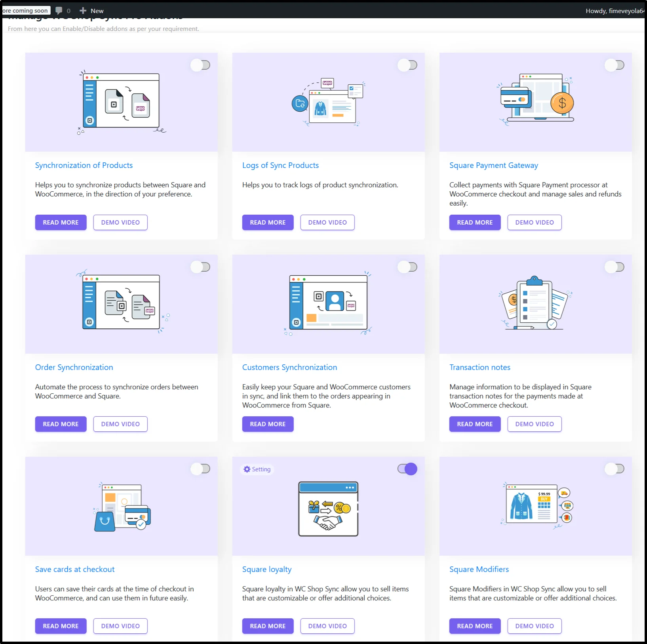Viewport: 647px width, 644px height.
Task: Click the Transaction notes clipboard illustration
Action: [535, 303]
